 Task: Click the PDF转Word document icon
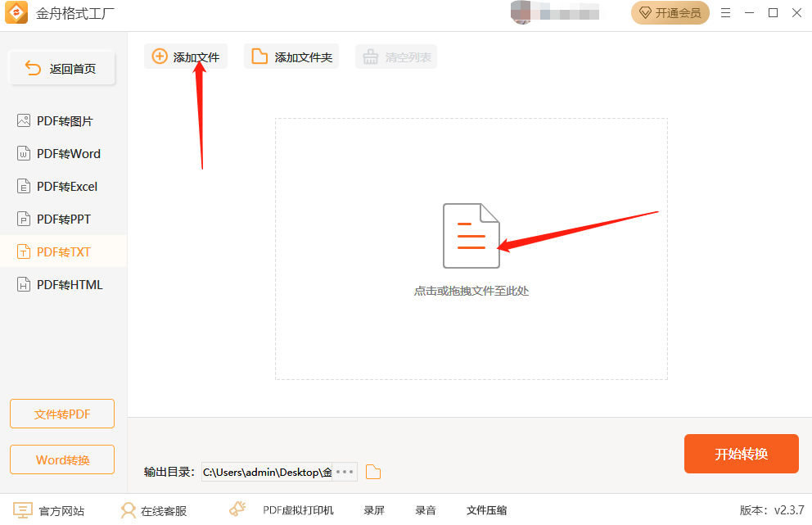24,153
